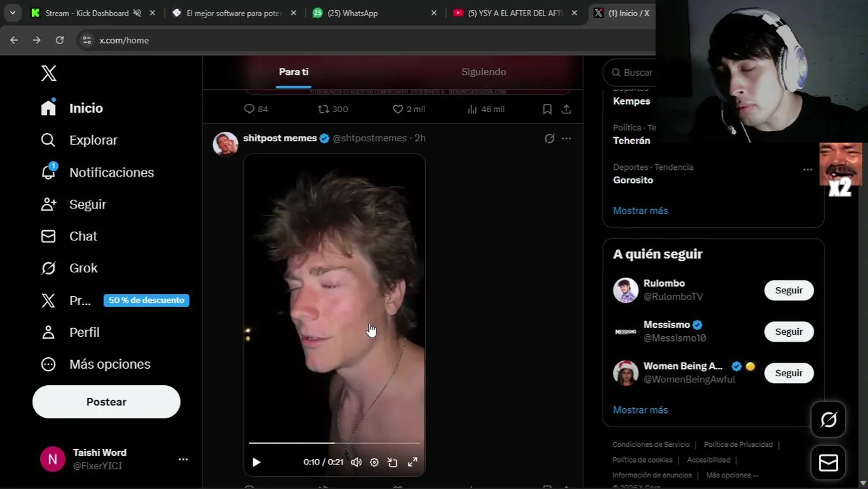Reload the page with the refresh icon
Viewport: 868px width, 489px height.
60,40
